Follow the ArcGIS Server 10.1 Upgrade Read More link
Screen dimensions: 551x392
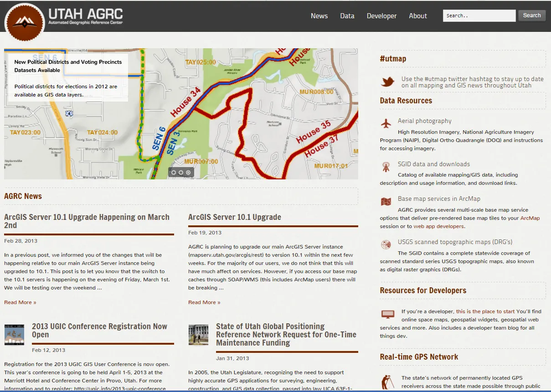click(204, 302)
